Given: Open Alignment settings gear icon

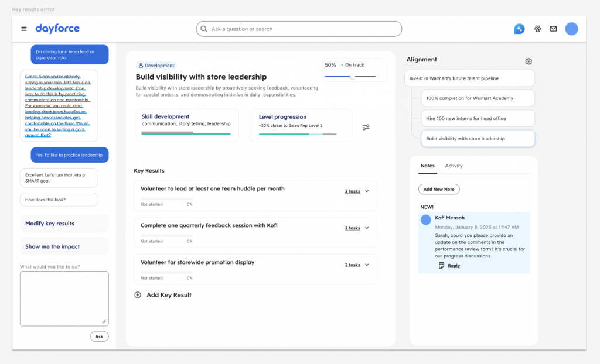Looking at the screenshot, I should point(529,61).
